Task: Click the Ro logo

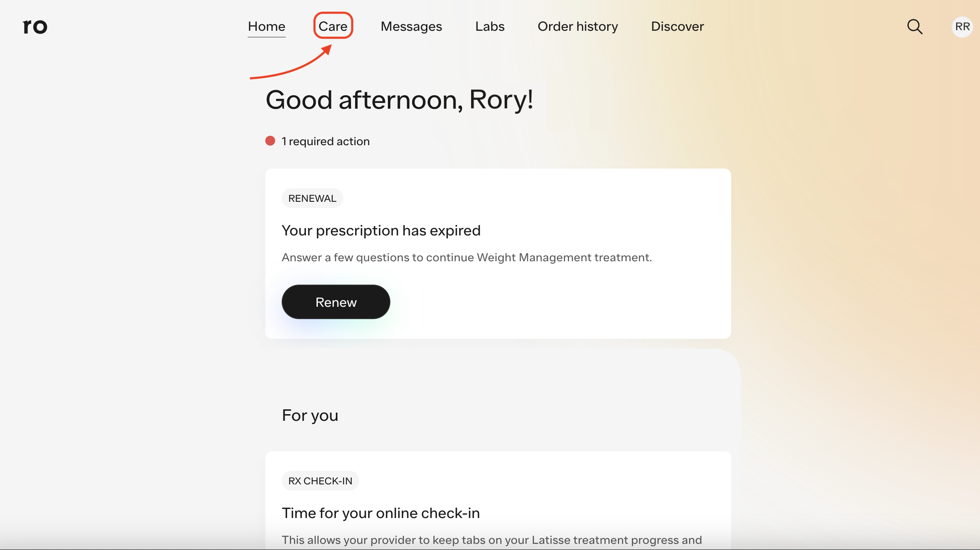Action: click(34, 26)
